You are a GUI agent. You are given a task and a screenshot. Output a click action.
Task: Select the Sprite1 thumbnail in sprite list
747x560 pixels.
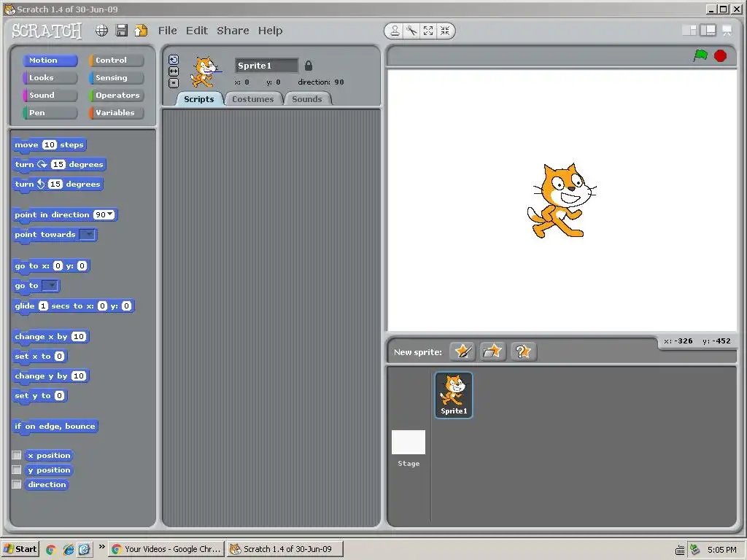(454, 395)
